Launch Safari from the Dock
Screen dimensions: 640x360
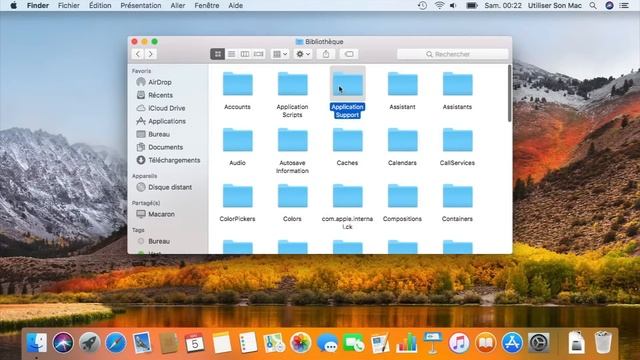point(116,342)
